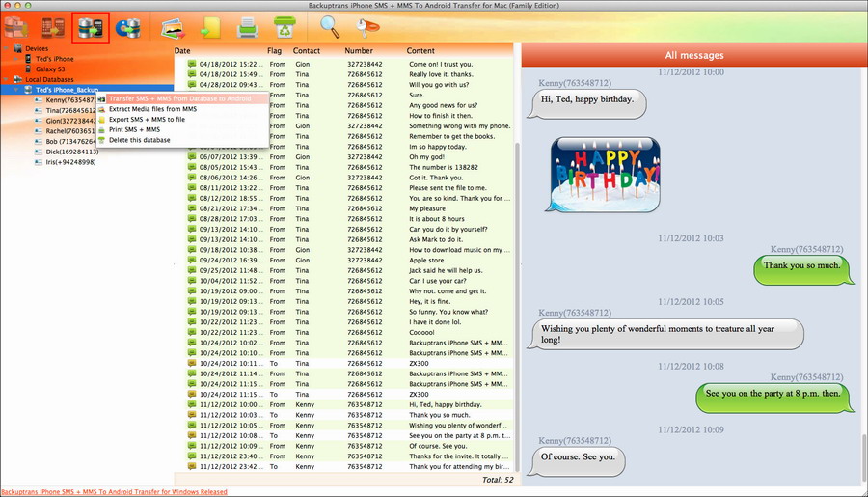Select the Galaxy S3 device
This screenshot has width=868, height=497.
[50, 69]
